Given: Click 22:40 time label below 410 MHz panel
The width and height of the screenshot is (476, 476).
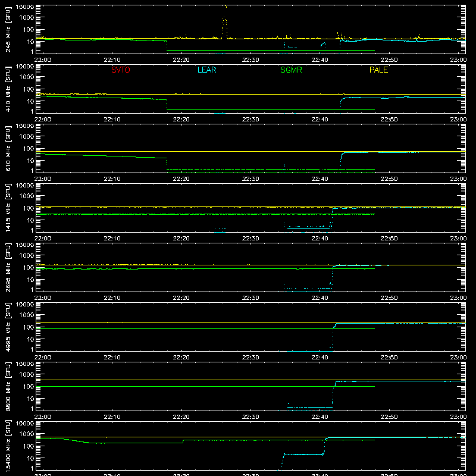Looking at the screenshot, I should point(320,120).
